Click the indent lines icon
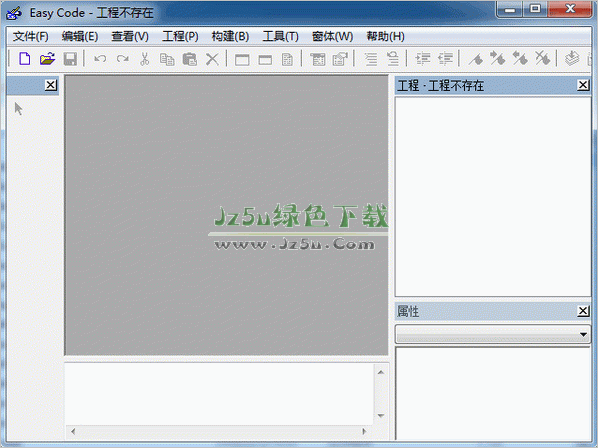 (370, 59)
